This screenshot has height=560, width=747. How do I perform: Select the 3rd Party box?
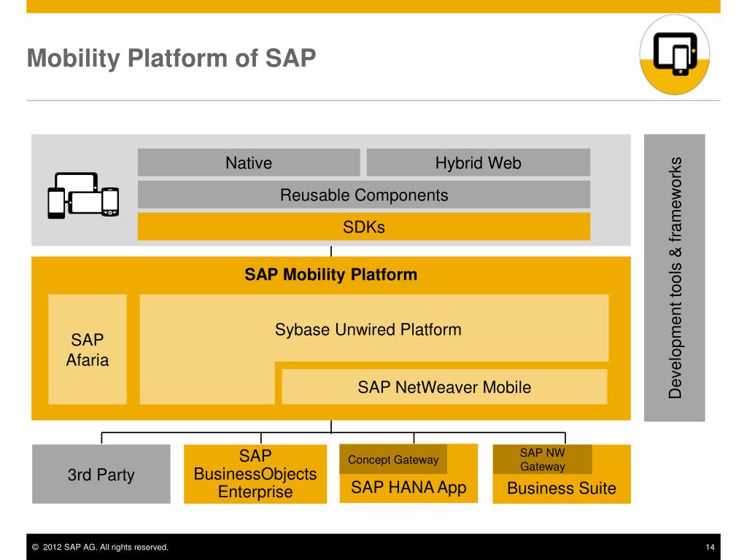tap(101, 474)
